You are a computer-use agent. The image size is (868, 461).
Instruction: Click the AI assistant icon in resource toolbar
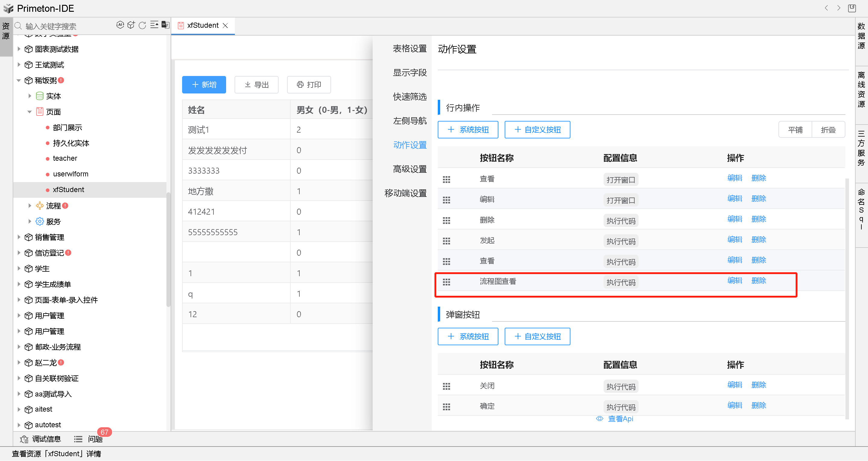point(120,25)
